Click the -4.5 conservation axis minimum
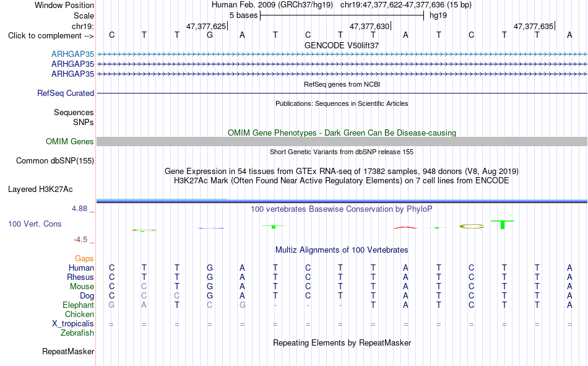The image size is (588, 366). [80, 240]
